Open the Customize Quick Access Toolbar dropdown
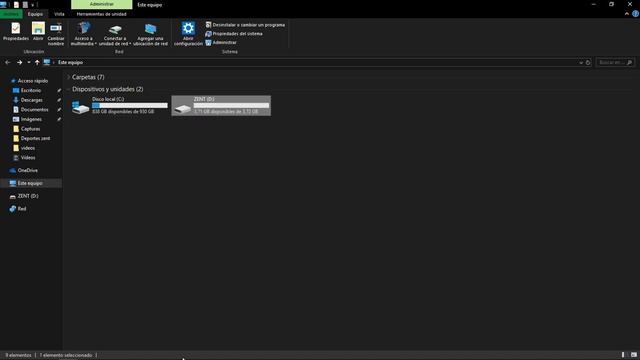640x360 pixels. pyautogui.click(x=33, y=5)
